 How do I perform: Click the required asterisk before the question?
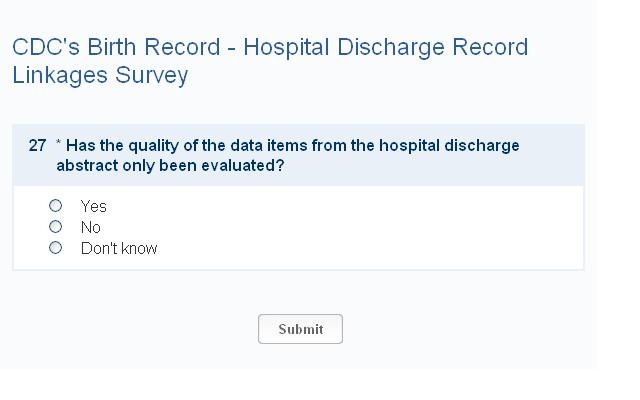pyautogui.click(x=59, y=146)
